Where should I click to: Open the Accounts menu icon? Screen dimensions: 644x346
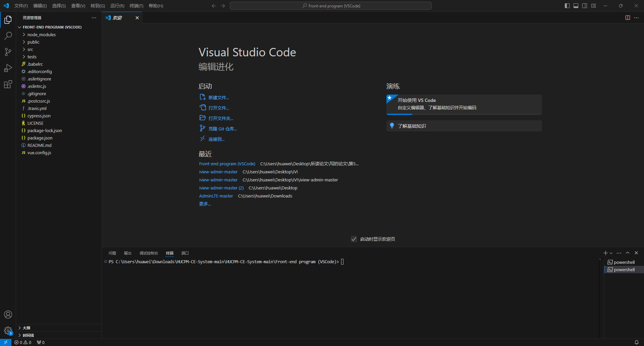click(x=8, y=314)
